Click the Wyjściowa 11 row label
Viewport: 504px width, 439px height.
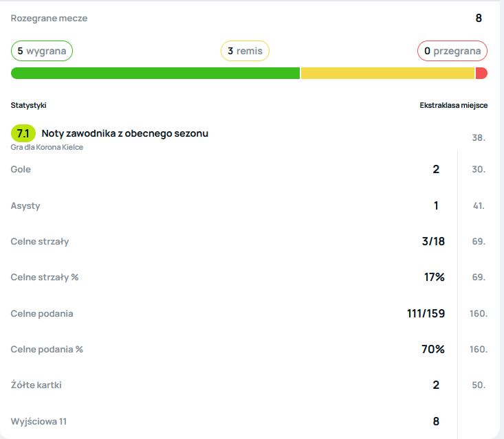point(39,421)
